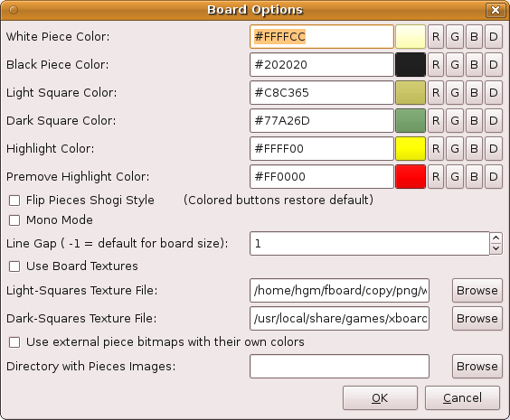Decrease Line Gap with down arrow

click(496, 248)
